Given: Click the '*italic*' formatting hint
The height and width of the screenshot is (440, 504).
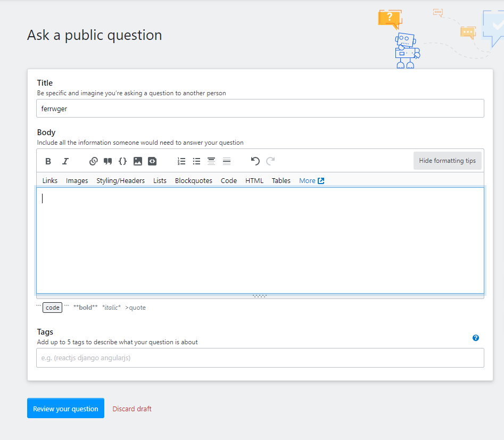Looking at the screenshot, I should tap(111, 308).
